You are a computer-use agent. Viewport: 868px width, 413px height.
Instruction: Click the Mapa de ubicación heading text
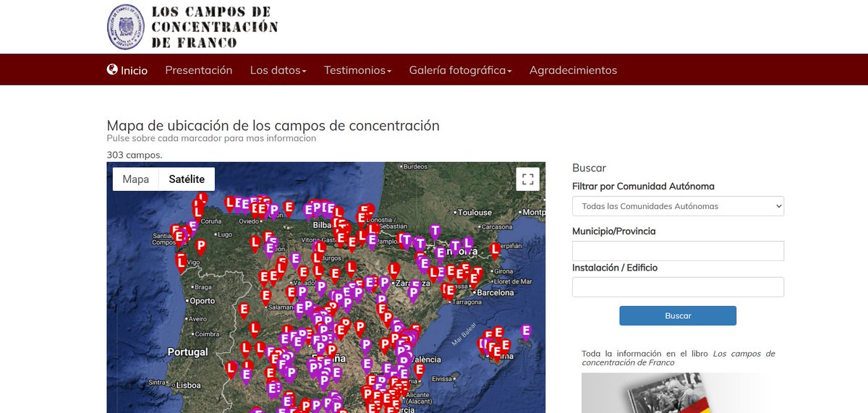[273, 125]
